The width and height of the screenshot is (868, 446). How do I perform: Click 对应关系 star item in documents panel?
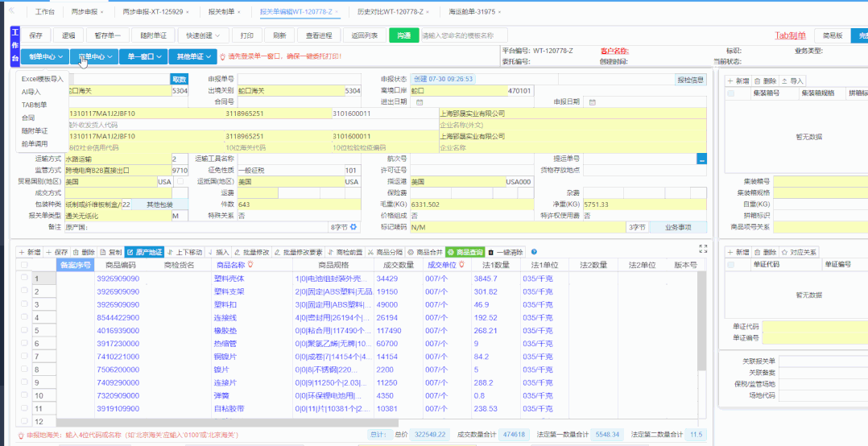tap(799, 252)
